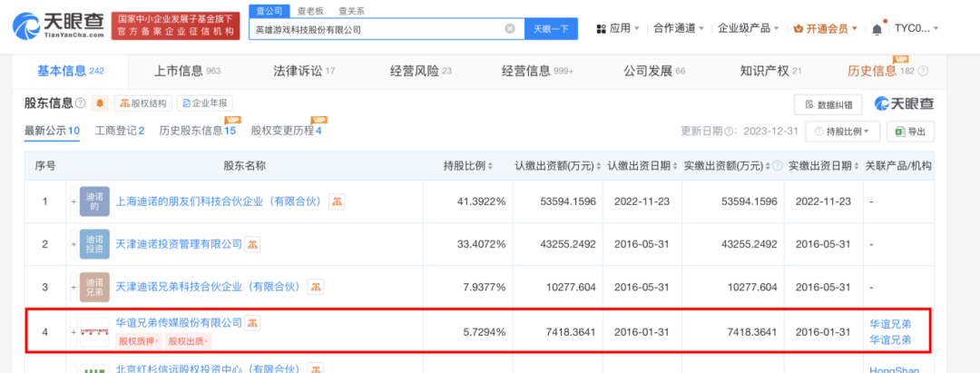980x373 pixels.
Task: Click the 股权质押 tag
Action: click(138, 341)
